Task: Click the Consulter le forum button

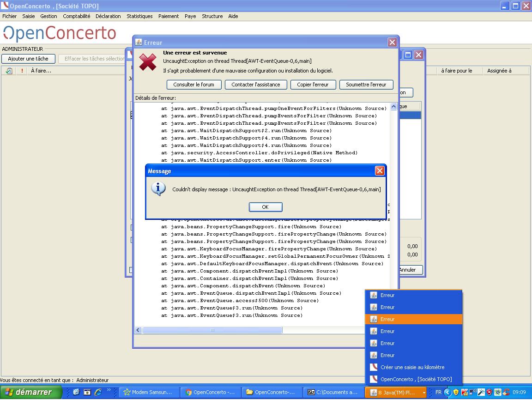Action: coord(194,85)
